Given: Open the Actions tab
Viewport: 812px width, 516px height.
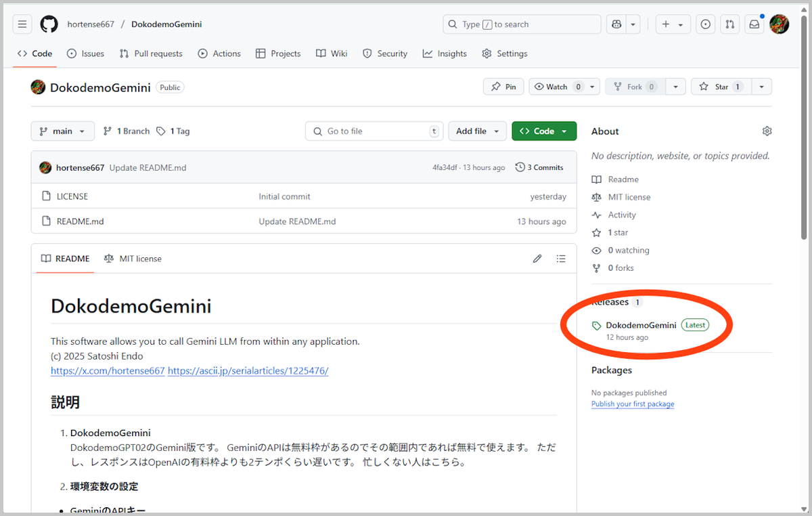Looking at the screenshot, I should click(219, 53).
